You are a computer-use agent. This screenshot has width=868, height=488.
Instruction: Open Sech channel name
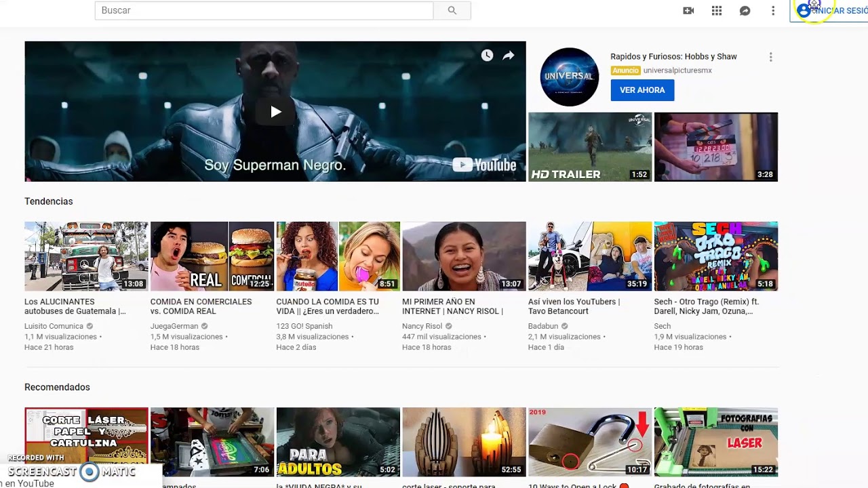point(663,326)
